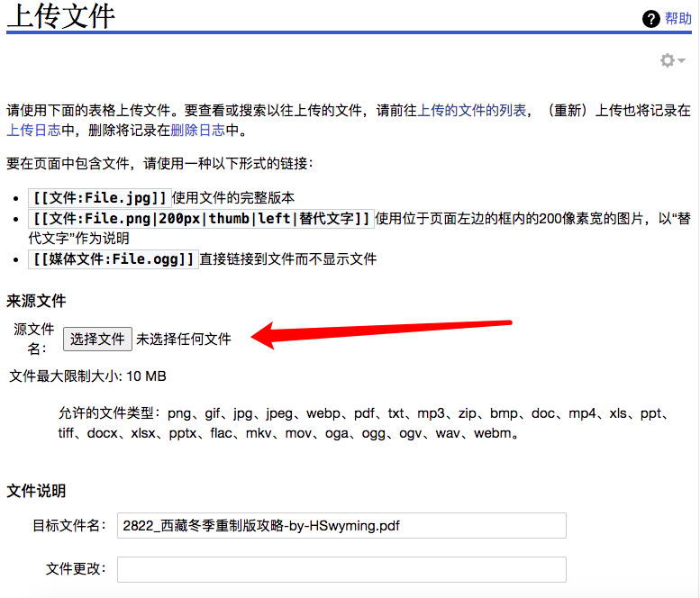
Task: Click the 直接链接到文件而不显示文件 text
Action: (x=288, y=258)
